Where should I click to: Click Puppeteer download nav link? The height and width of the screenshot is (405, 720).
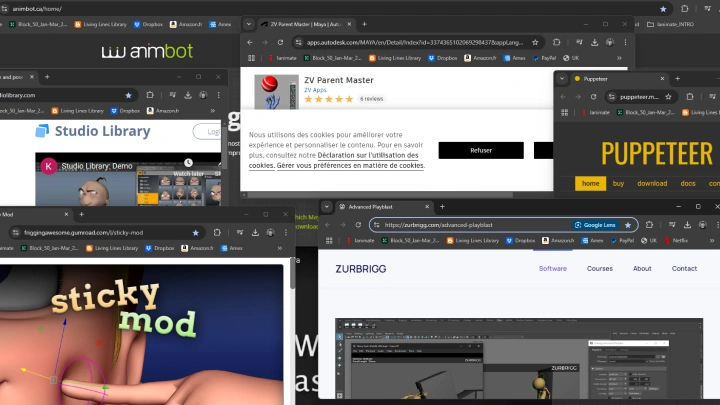point(652,183)
